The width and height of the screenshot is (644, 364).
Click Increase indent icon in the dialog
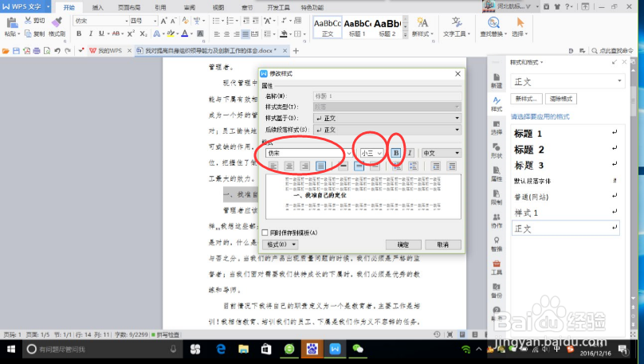click(x=452, y=166)
